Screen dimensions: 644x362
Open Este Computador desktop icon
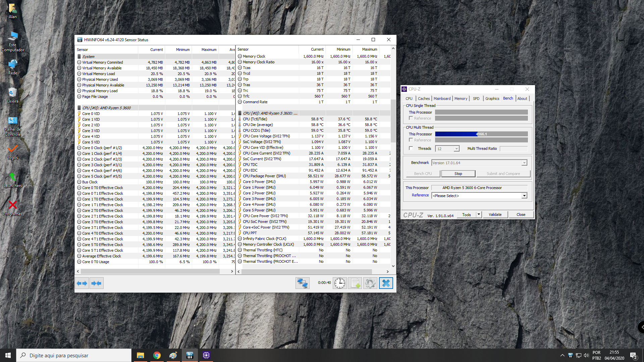pos(13,42)
